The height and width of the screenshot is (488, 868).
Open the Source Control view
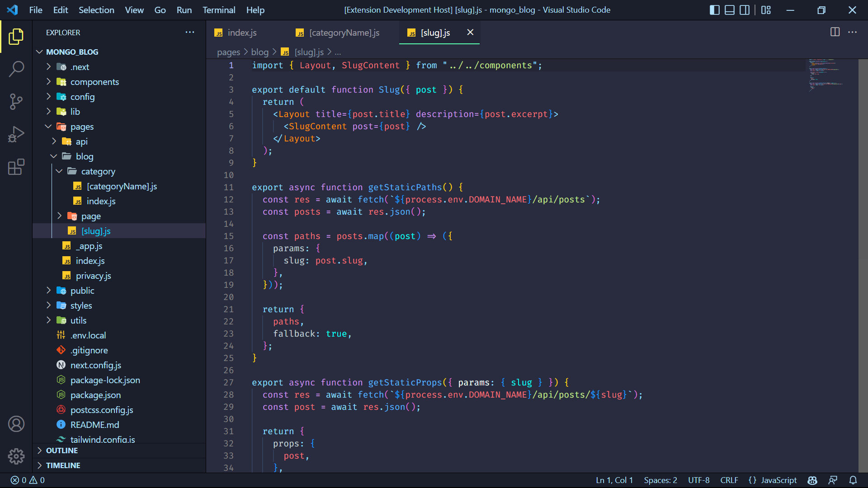tap(16, 102)
